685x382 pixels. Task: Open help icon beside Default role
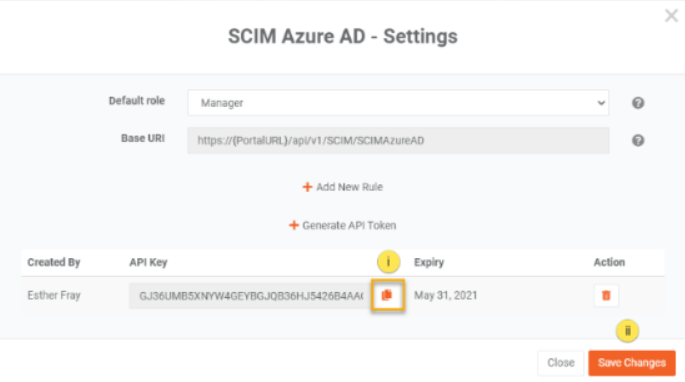pos(638,103)
